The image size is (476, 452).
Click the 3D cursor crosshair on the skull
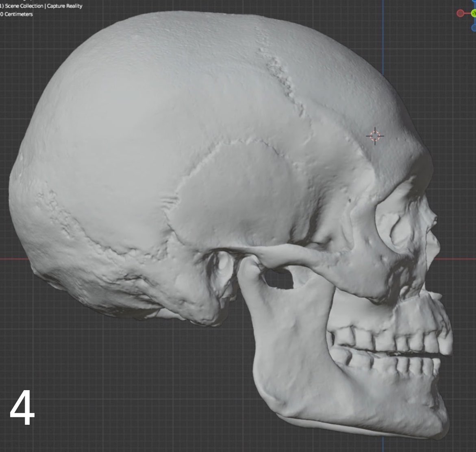375,136
